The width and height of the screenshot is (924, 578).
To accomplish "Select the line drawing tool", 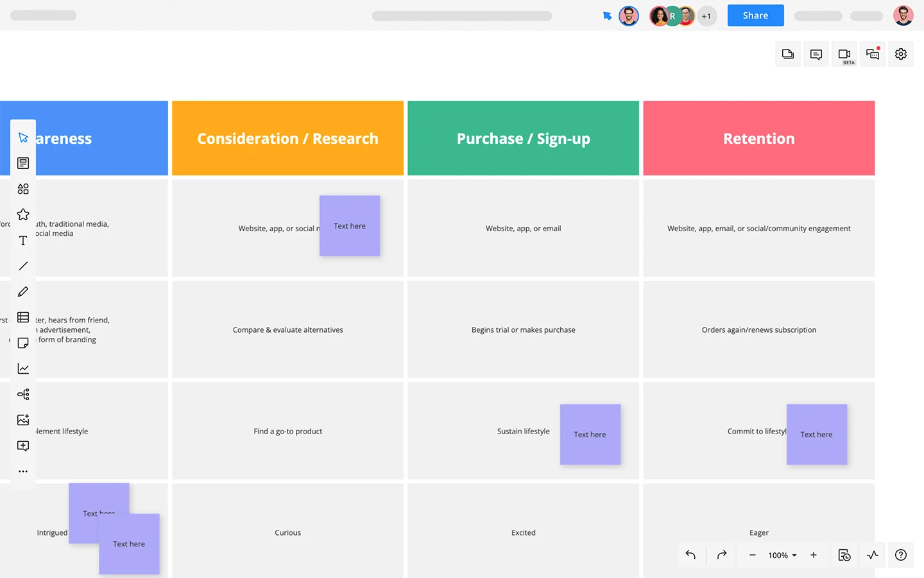I will tap(23, 266).
